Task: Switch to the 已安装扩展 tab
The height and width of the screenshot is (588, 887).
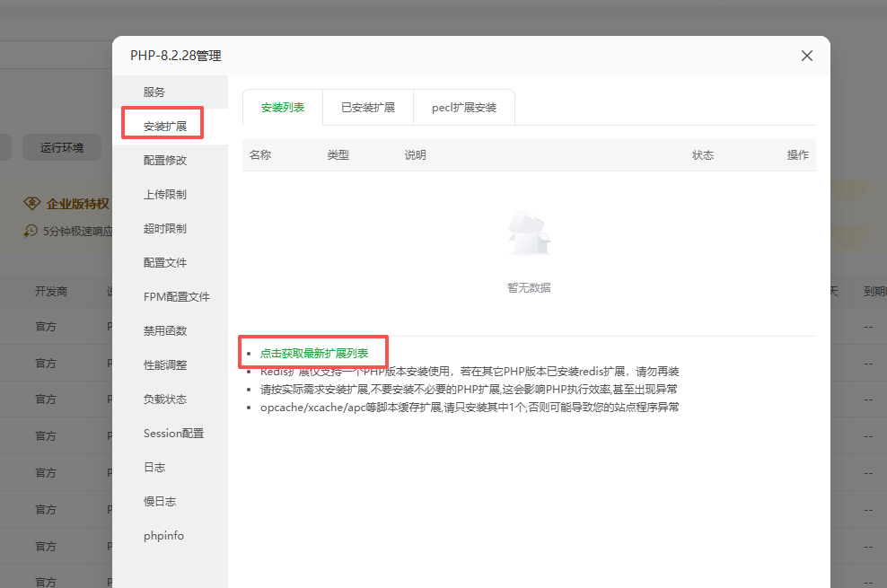Action: (x=368, y=108)
